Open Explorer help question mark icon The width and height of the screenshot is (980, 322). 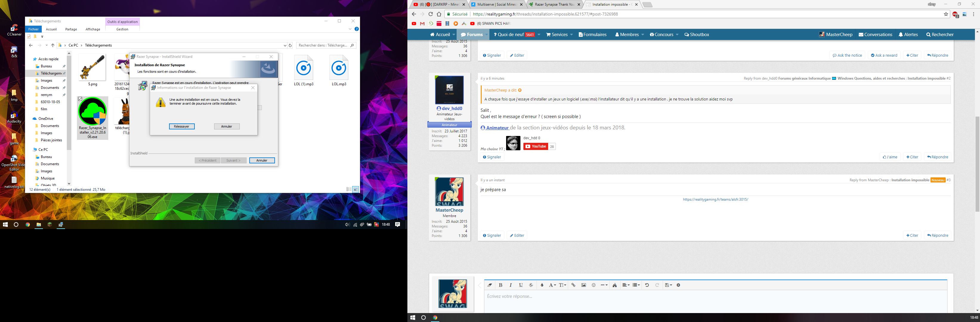click(x=356, y=29)
